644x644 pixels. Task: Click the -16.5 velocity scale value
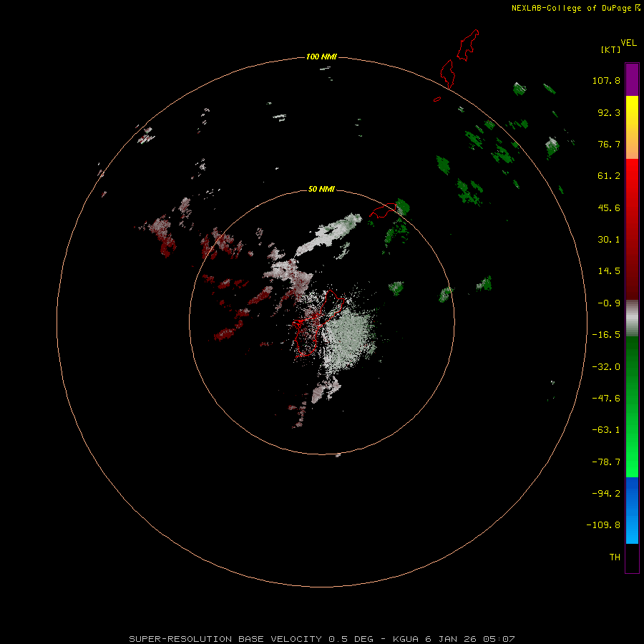[x=606, y=335]
